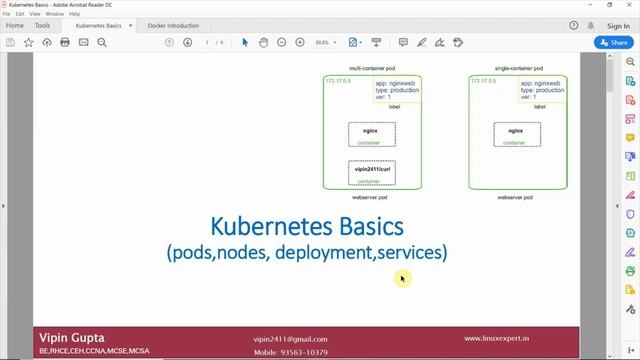Screen dimensions: 640x360
Task: Open Edit PDF tool in right pane
Action: (x=630, y=119)
